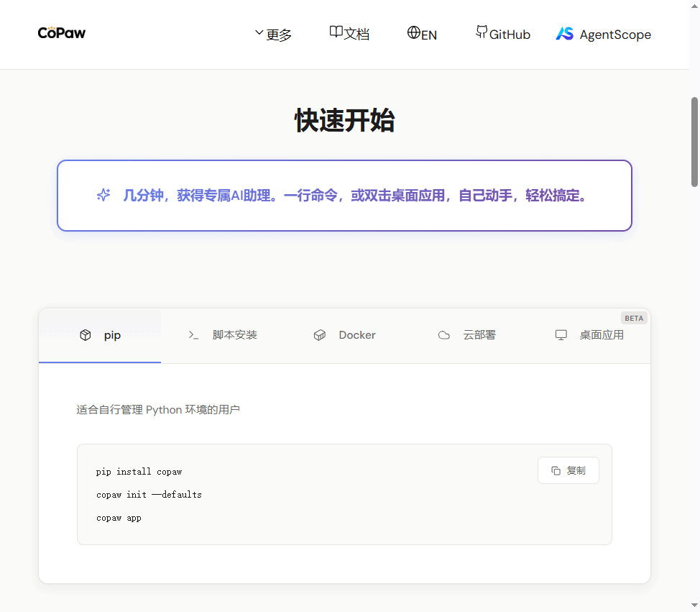Click the sparkle icon in the banner
This screenshot has height=612, width=700.
[103, 196]
